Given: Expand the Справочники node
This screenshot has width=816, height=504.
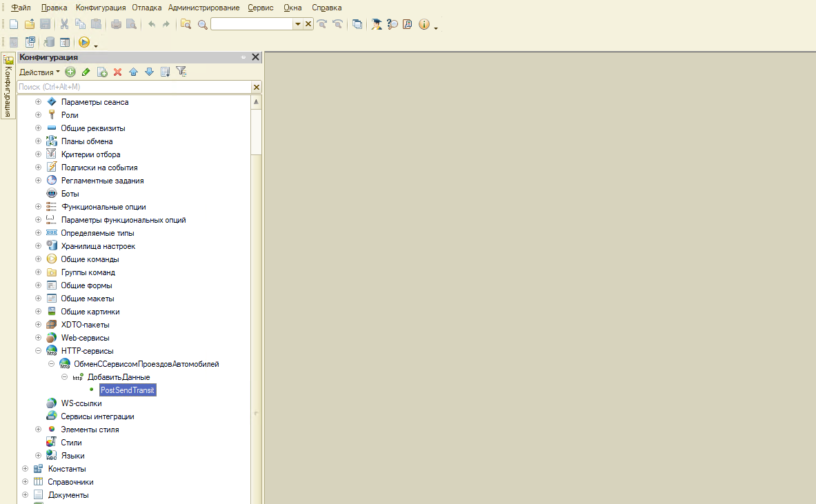Looking at the screenshot, I should pos(25,482).
